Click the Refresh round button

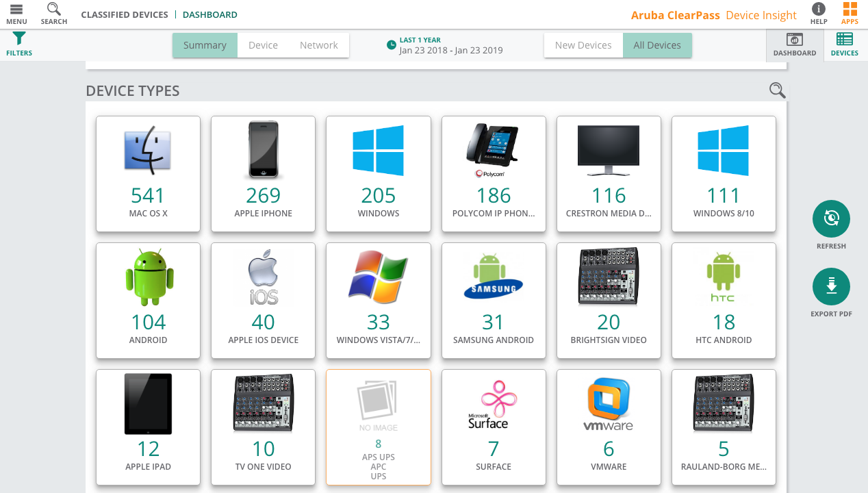coord(831,219)
